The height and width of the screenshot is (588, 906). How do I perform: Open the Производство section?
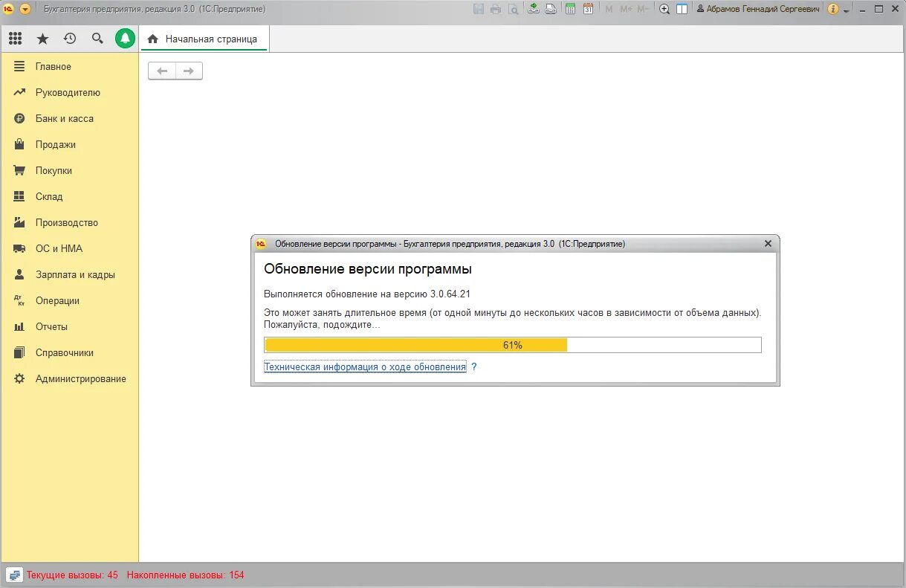70,222
